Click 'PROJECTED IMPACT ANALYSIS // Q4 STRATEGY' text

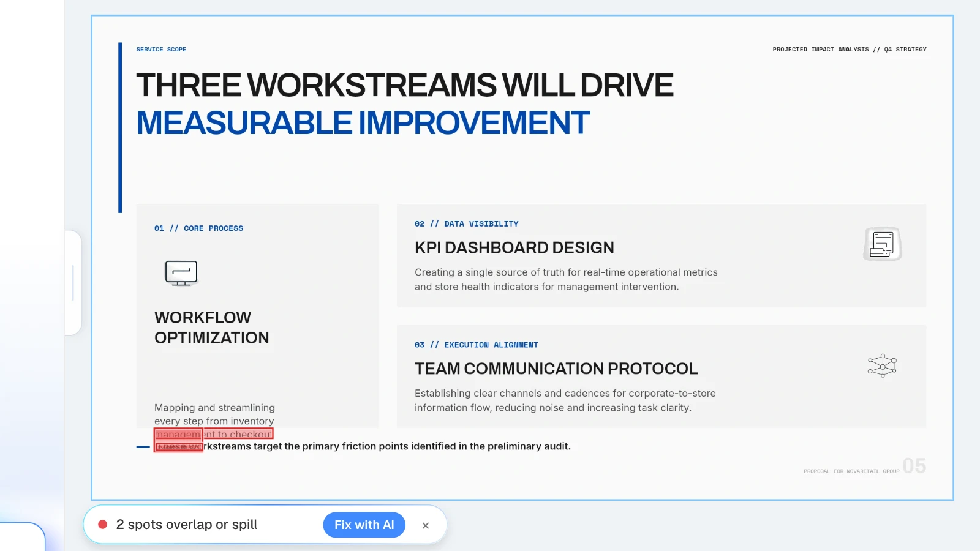click(x=850, y=49)
